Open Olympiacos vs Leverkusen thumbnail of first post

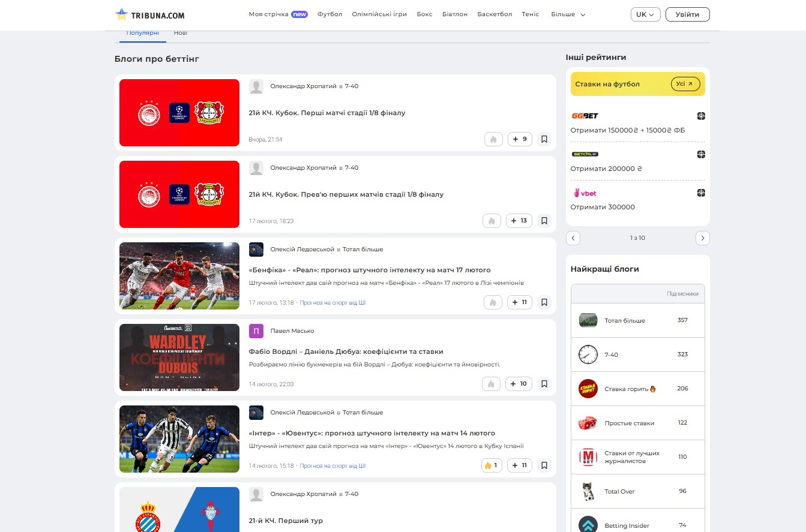click(179, 113)
